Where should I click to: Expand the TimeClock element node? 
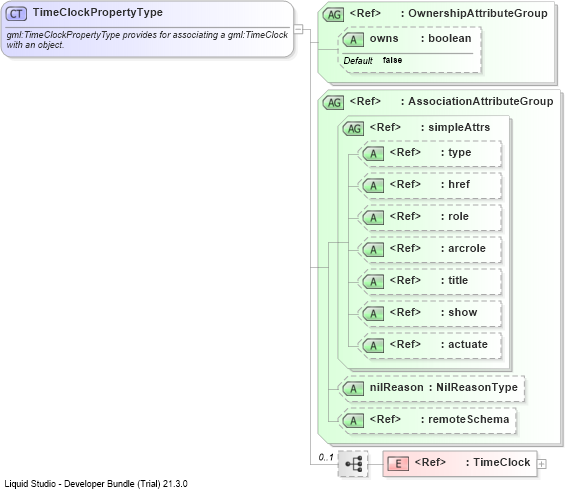click(541, 464)
